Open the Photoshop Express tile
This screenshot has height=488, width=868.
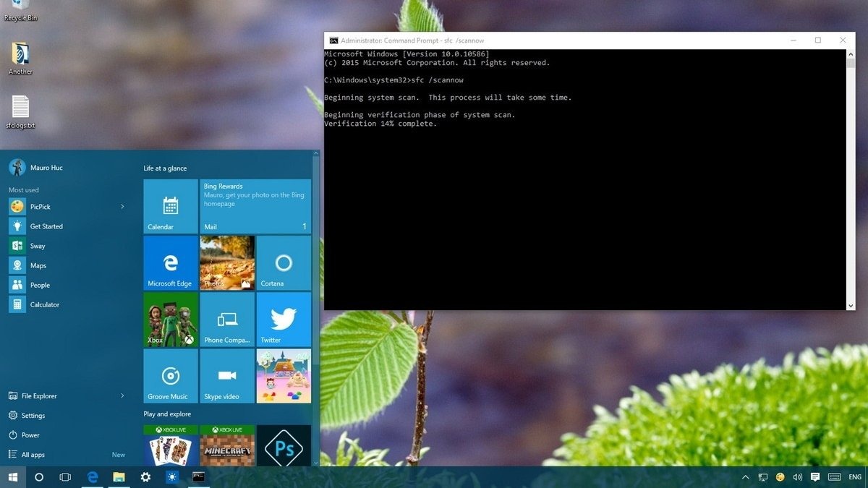coord(284,445)
